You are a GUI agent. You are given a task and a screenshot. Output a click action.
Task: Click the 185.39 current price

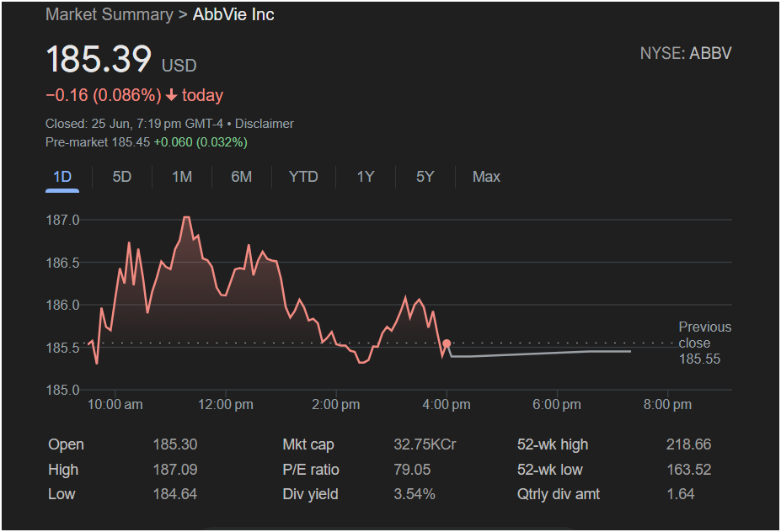pyautogui.click(x=99, y=59)
